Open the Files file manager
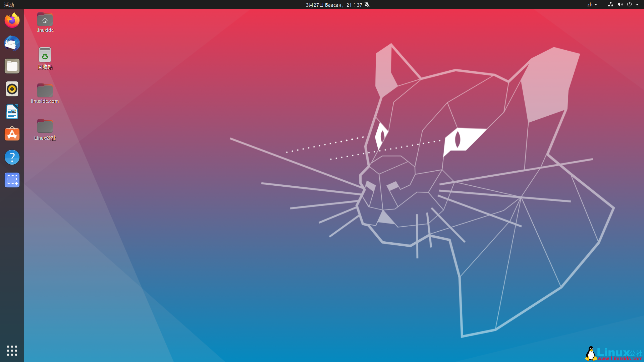This screenshot has height=362, width=644. click(x=12, y=66)
